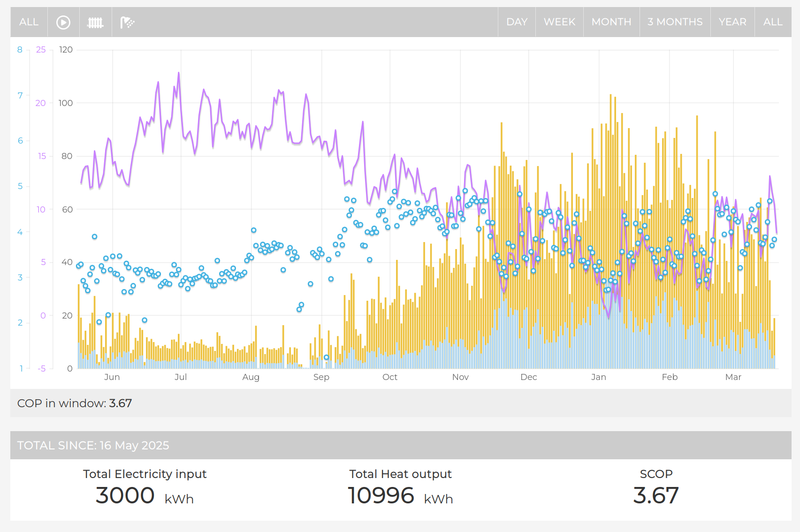The width and height of the screenshot is (800, 532).
Task: Click the running-mode play circle icon
Action: click(x=63, y=22)
